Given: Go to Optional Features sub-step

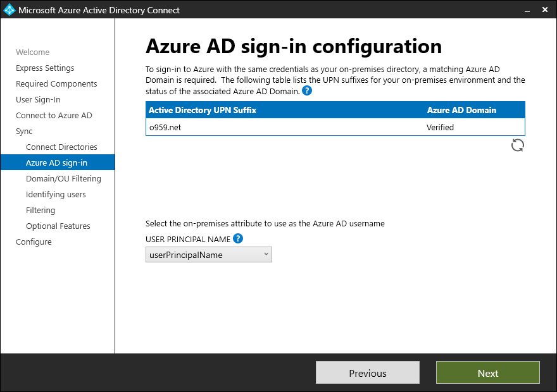Looking at the screenshot, I should [58, 226].
